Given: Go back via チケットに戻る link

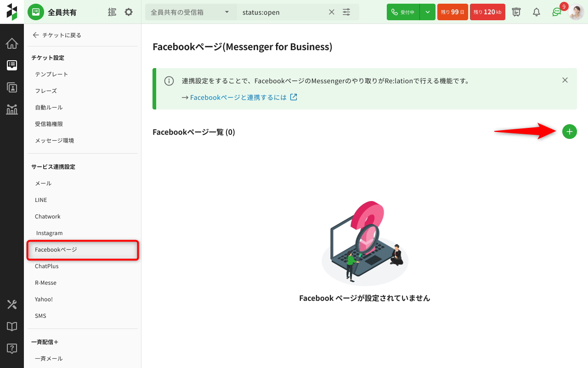Looking at the screenshot, I should [57, 35].
